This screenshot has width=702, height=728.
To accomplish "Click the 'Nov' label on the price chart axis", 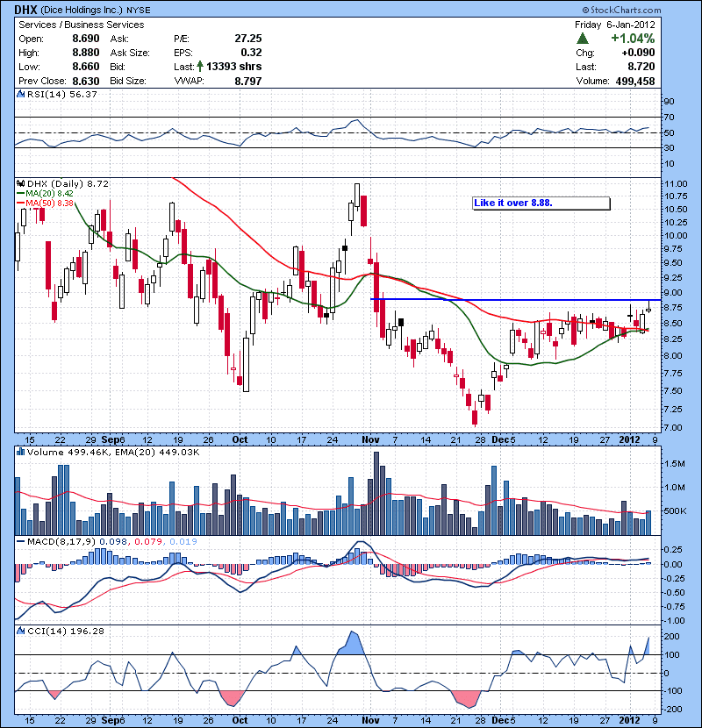I will (370, 439).
